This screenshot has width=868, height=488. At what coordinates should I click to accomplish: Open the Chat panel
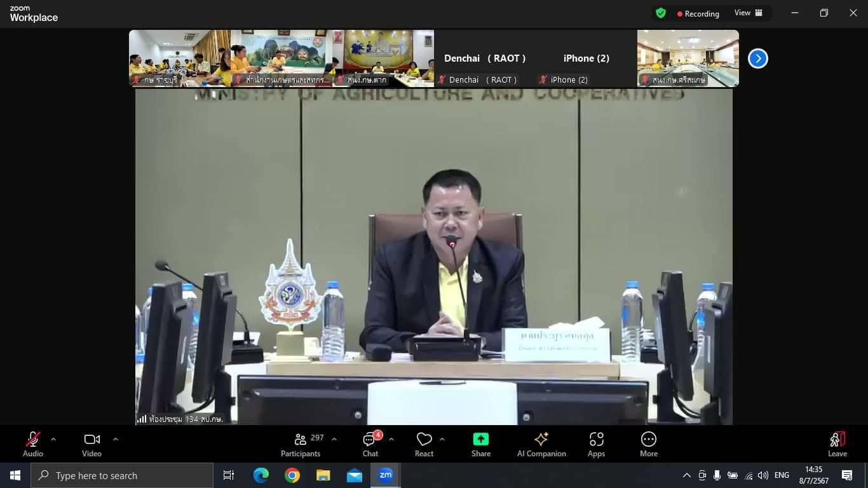(x=370, y=444)
